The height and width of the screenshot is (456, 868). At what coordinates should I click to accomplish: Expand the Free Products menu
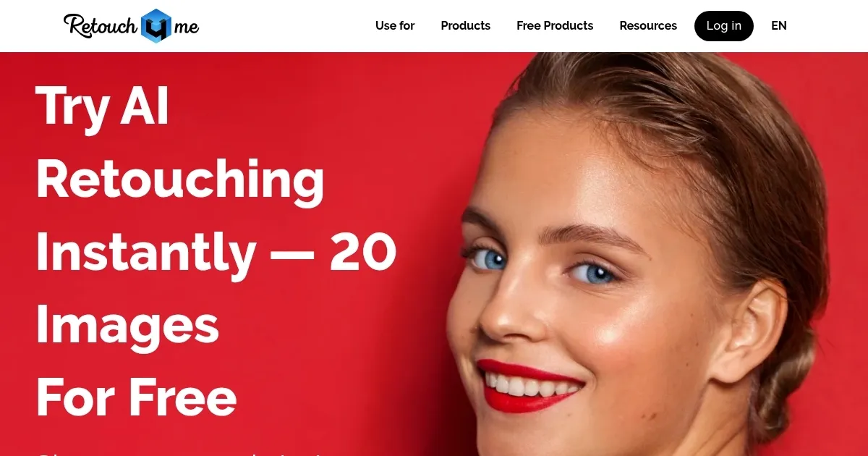click(x=555, y=26)
